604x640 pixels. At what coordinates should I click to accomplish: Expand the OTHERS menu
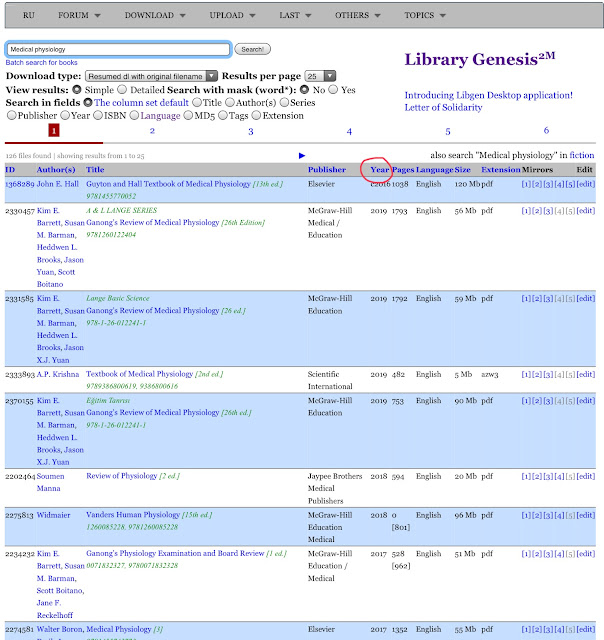click(x=358, y=15)
